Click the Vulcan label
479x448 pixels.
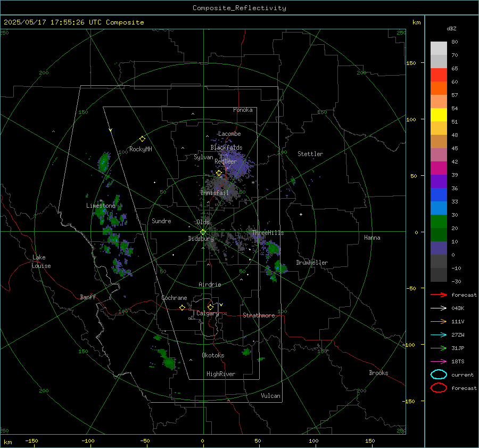[270, 396]
